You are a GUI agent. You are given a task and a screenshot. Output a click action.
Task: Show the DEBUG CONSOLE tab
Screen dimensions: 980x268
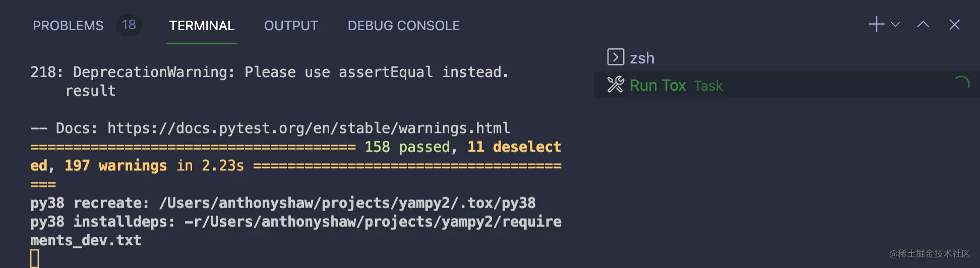(x=403, y=26)
